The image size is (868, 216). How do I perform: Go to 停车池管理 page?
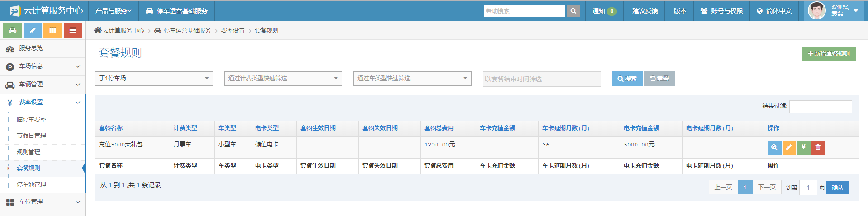click(x=32, y=184)
